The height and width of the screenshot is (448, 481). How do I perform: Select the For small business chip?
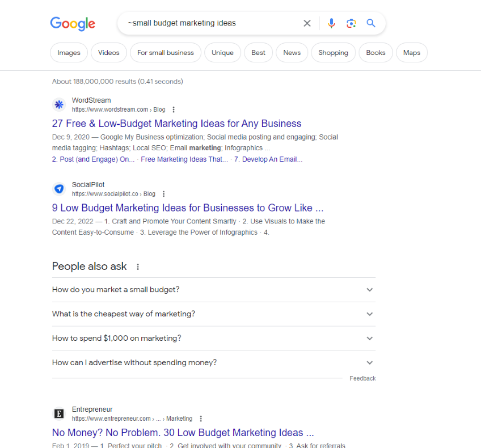pyautogui.click(x=166, y=53)
